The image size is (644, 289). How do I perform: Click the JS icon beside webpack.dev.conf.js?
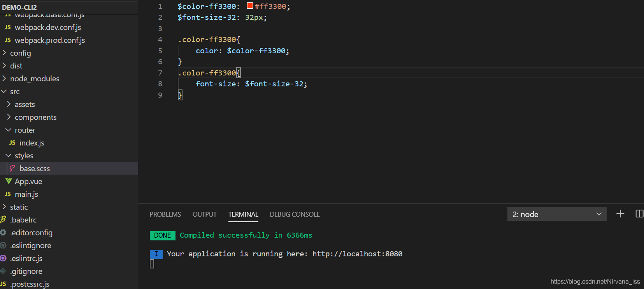click(8, 27)
